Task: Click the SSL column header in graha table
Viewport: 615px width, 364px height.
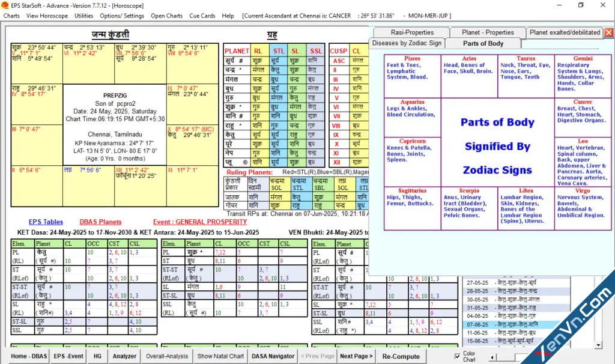Action: point(316,50)
